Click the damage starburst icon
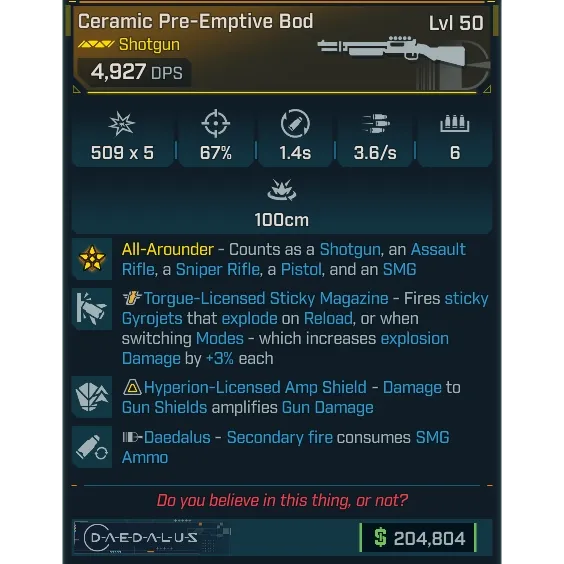The image size is (564, 564). click(122, 124)
